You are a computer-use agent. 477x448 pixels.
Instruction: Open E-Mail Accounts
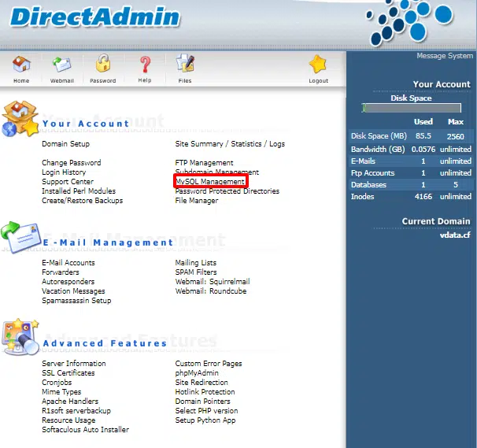68,262
